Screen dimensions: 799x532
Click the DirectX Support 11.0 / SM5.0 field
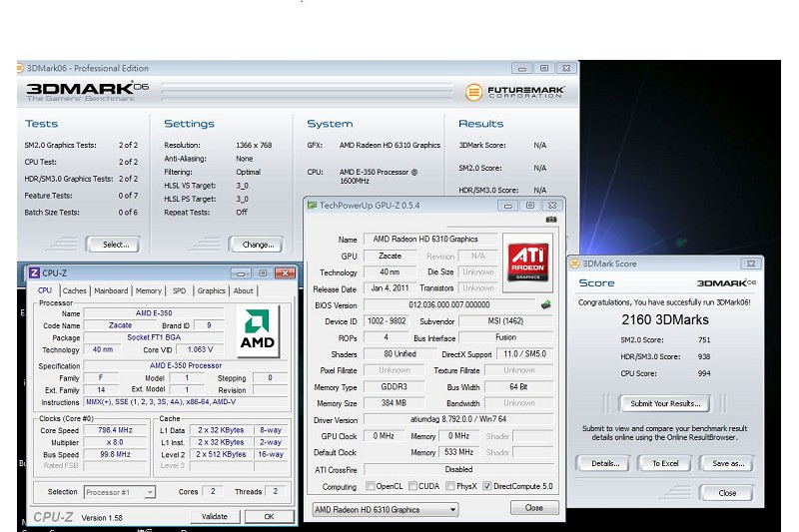tap(524, 353)
